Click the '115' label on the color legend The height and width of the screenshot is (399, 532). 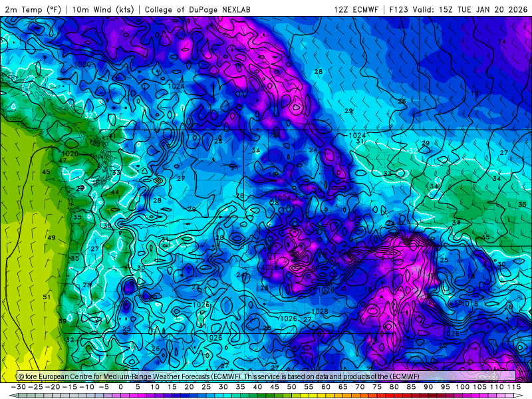point(514,387)
